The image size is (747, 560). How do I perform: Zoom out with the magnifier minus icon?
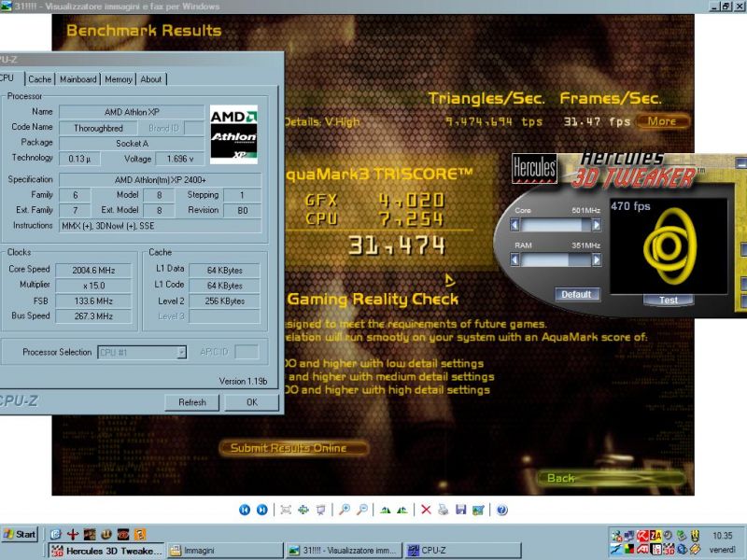coord(362,510)
